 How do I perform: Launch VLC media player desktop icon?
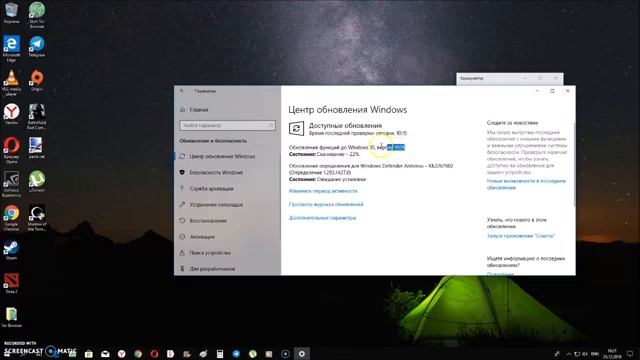pos(11,83)
